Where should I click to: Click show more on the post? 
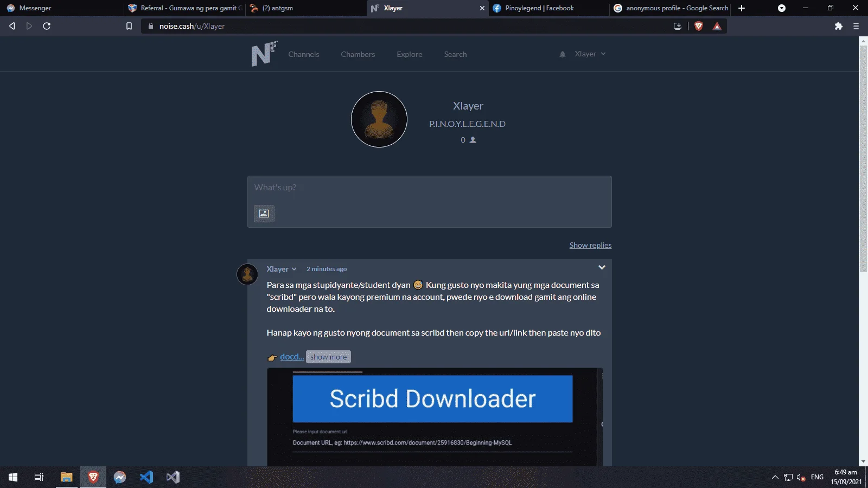click(x=328, y=357)
